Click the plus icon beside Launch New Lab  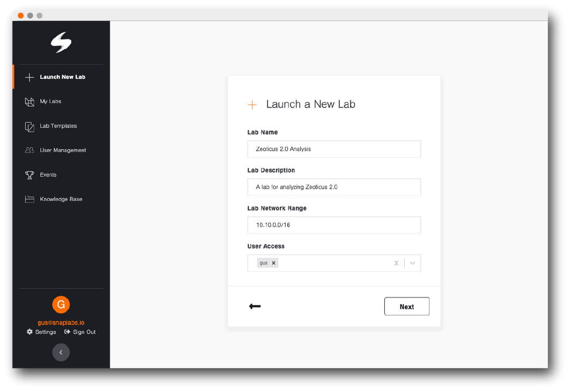pos(30,77)
